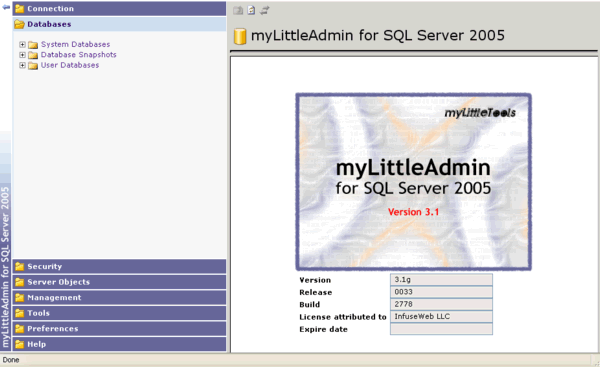Screen dimensions: 600x367
Task: Click the Version field showing 3.1g
Action: [441, 280]
